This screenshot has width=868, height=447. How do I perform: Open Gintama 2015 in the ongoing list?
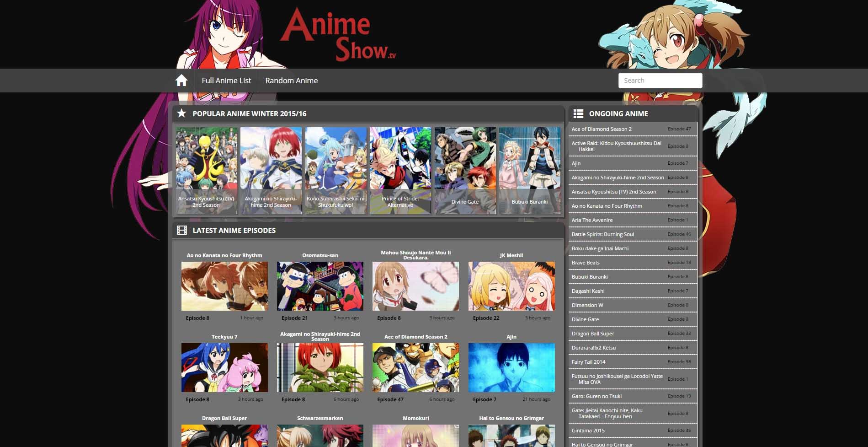tap(633, 431)
